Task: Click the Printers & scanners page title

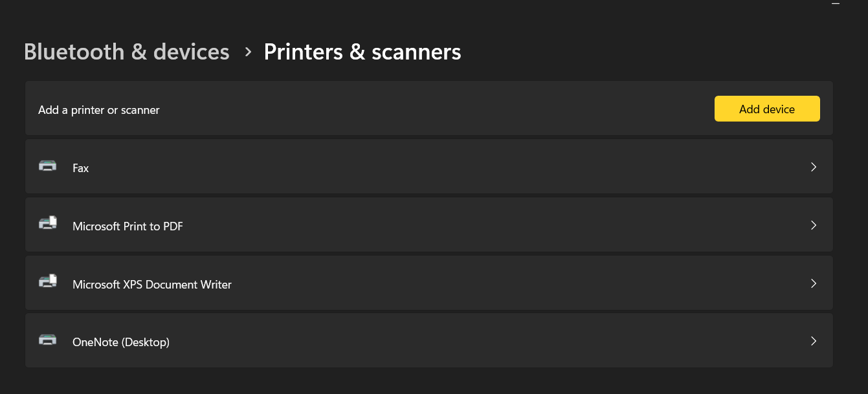Action: (362, 52)
